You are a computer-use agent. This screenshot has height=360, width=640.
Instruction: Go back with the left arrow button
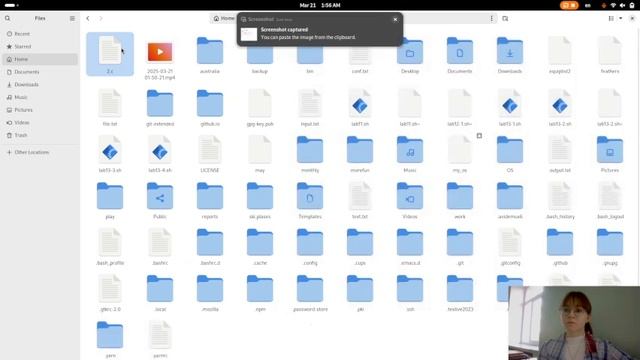pos(88,18)
